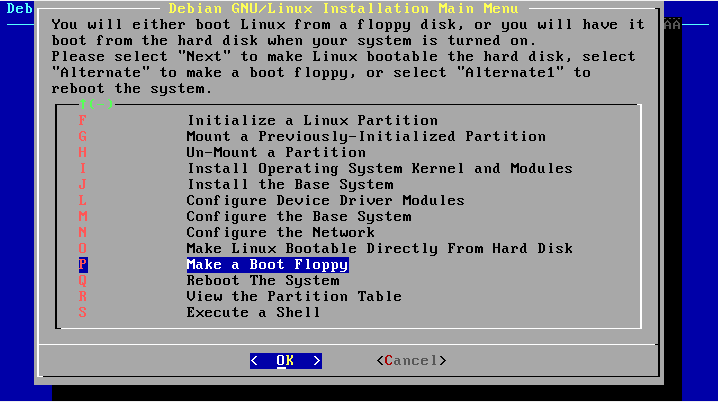
Task: Click the red hotkey letter R
Action: point(82,297)
